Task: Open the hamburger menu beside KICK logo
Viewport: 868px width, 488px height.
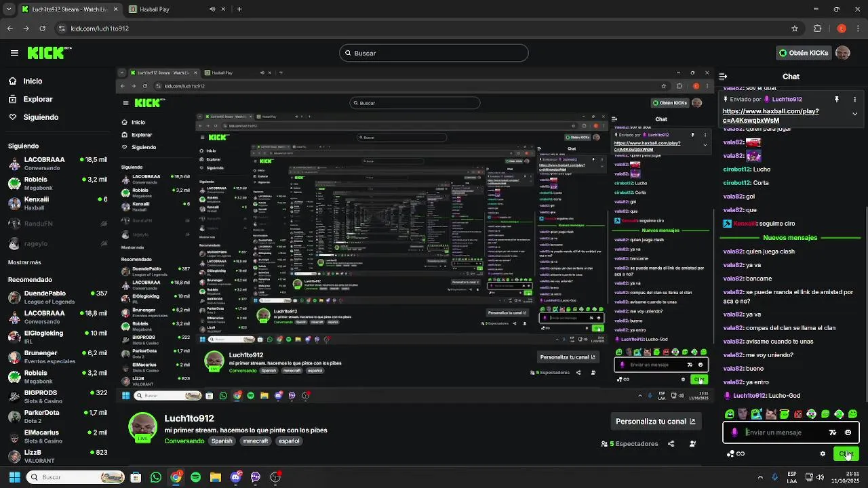Action: [x=14, y=53]
